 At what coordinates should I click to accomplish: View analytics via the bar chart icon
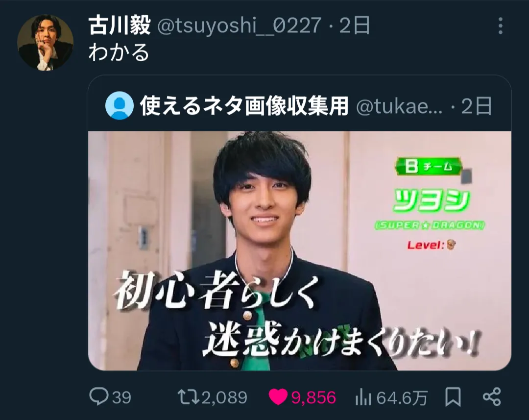click(363, 397)
